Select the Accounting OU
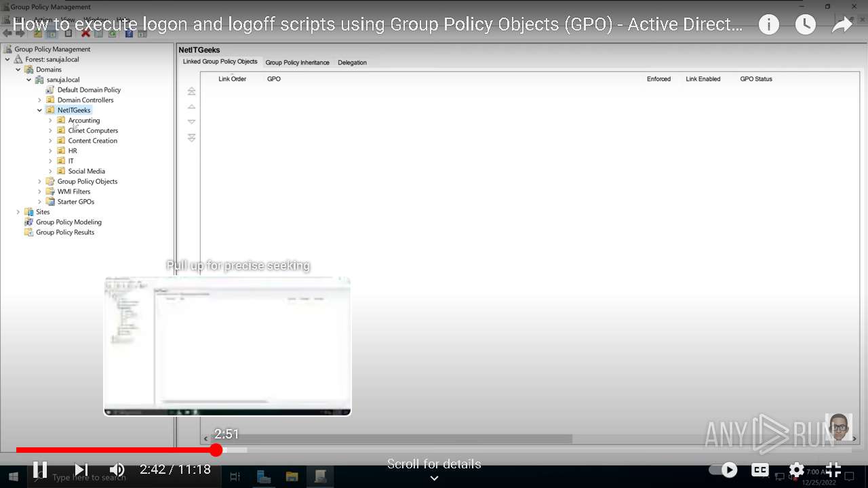The image size is (868, 488). click(x=83, y=121)
